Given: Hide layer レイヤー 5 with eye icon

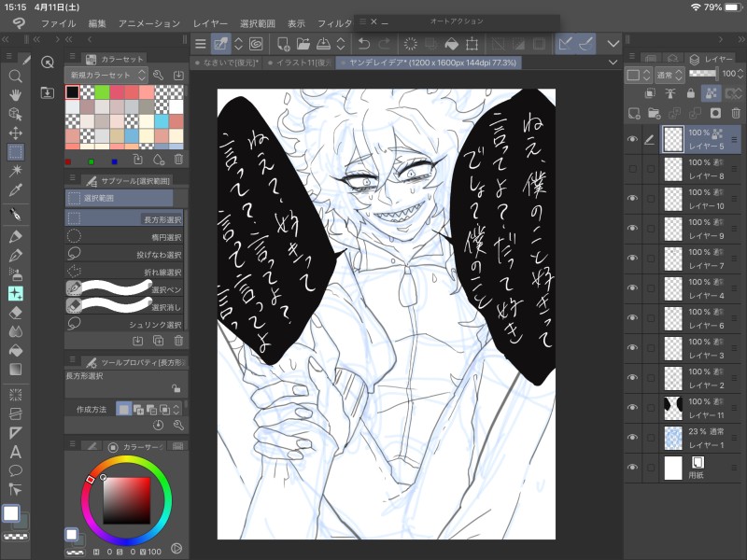Looking at the screenshot, I should click(632, 139).
